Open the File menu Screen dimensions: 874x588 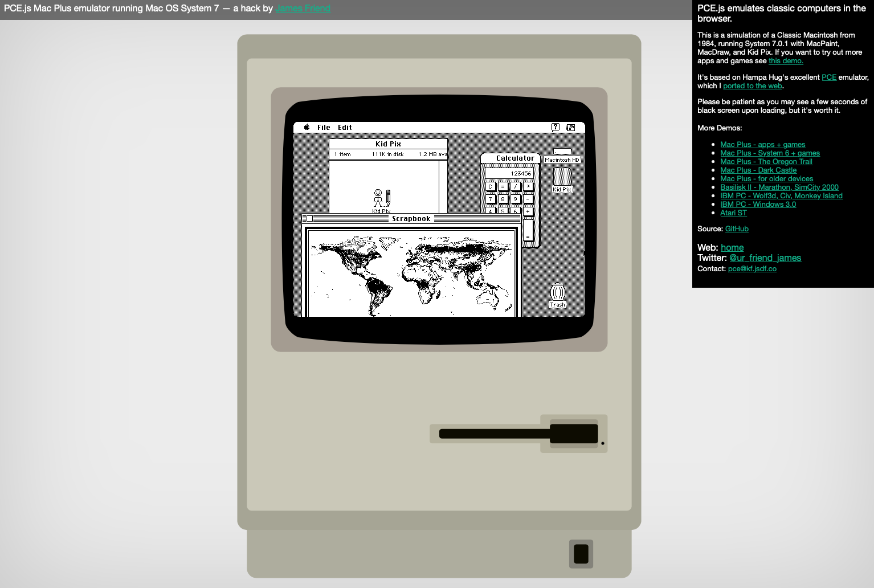[x=324, y=127]
